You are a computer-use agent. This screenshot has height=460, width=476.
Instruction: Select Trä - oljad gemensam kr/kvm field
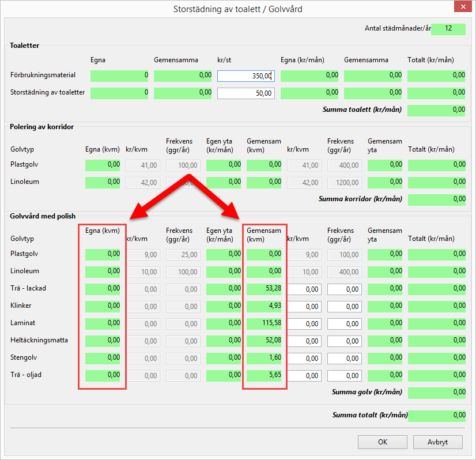(304, 375)
